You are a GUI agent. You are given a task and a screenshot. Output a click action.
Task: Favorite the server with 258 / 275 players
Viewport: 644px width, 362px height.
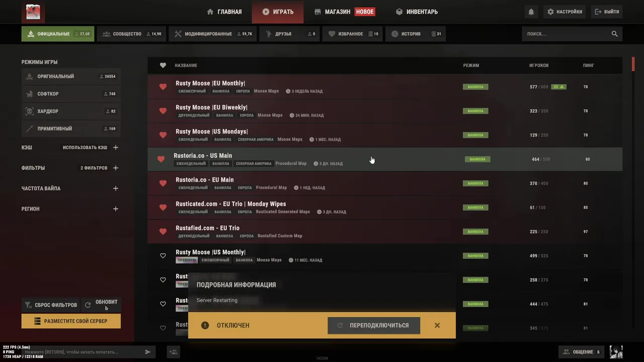coord(163,280)
